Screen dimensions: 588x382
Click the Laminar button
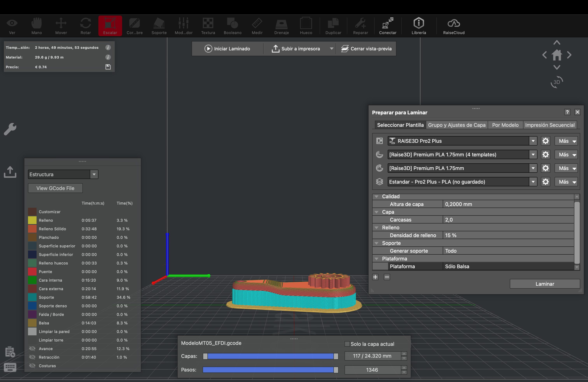544,284
